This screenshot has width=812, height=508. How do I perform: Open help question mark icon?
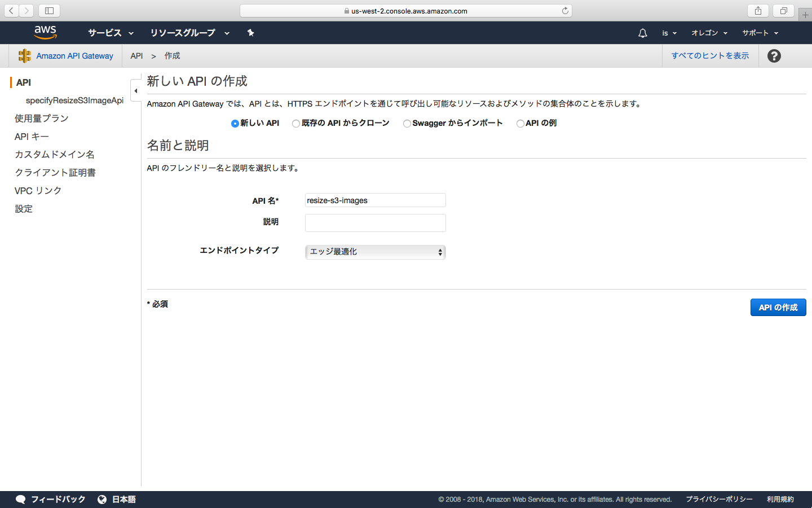click(x=774, y=56)
